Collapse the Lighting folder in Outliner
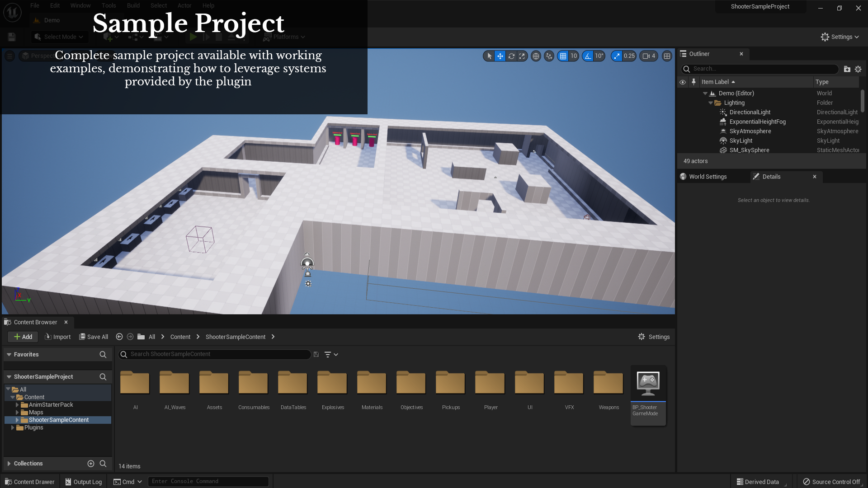 (x=711, y=103)
